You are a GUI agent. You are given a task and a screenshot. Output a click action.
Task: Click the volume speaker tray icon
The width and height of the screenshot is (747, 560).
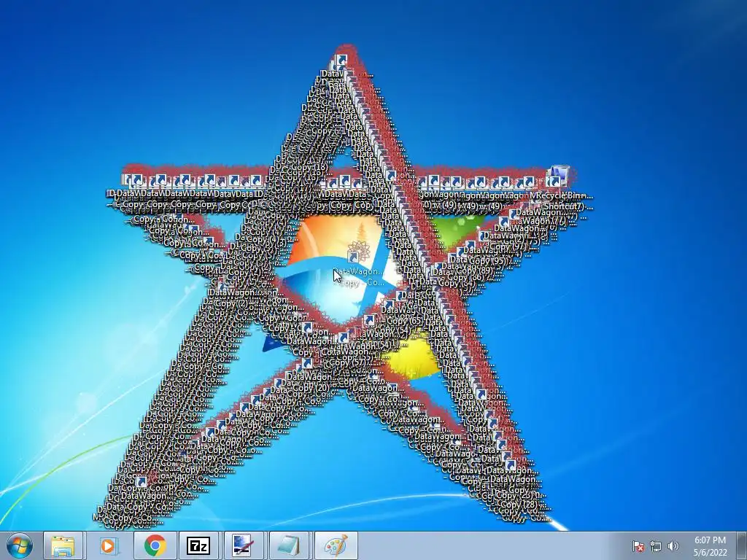tap(673, 546)
